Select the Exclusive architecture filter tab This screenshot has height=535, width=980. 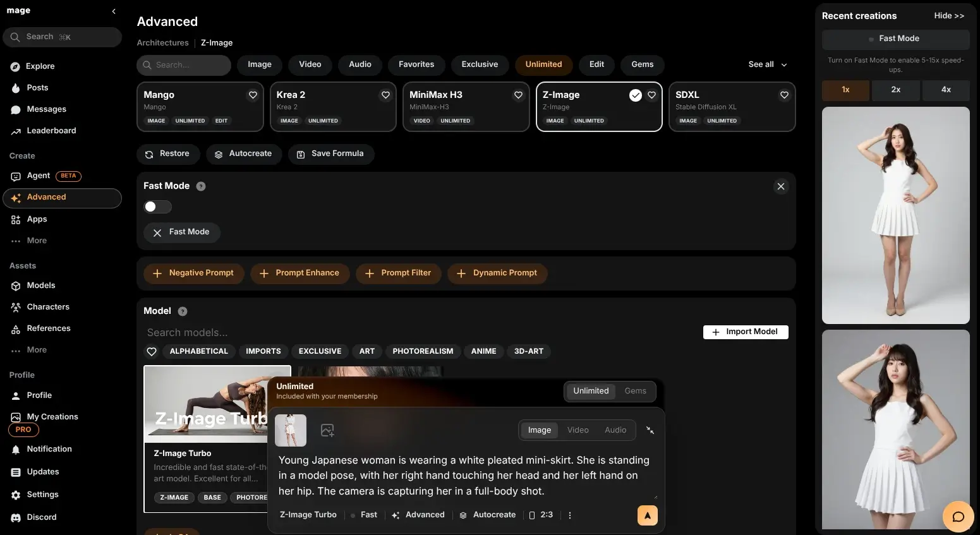pos(480,64)
